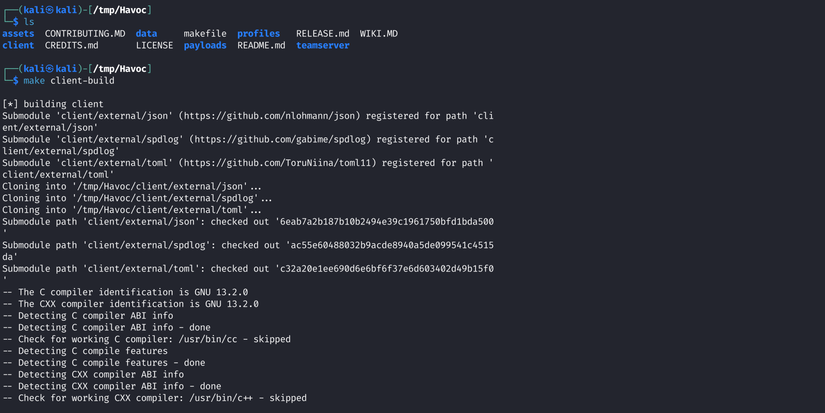Click the LICENSE file name
825x413 pixels.
point(154,45)
